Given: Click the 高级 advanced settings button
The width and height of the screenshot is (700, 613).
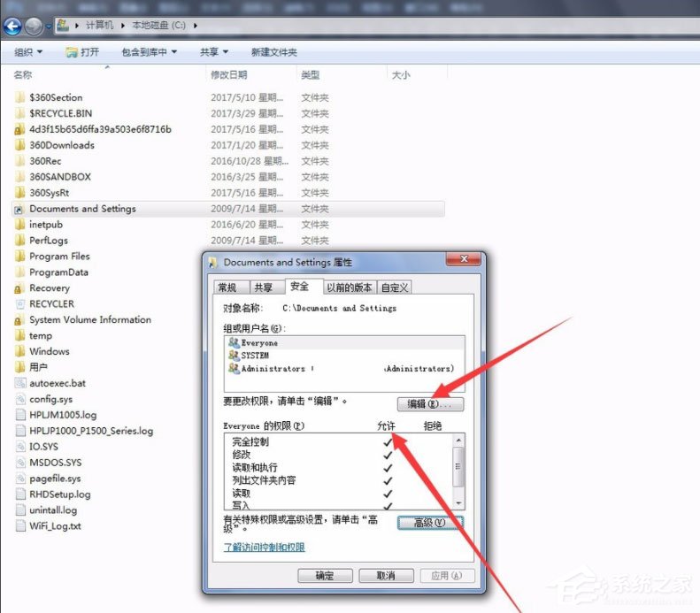Looking at the screenshot, I should [x=429, y=523].
